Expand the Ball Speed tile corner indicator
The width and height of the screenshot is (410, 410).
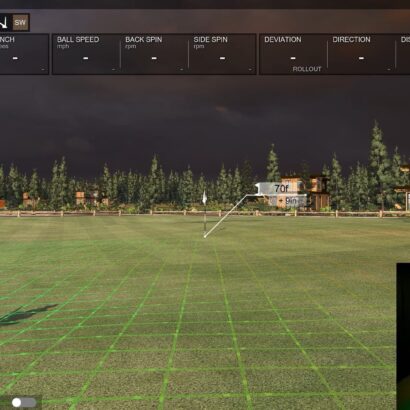click(114, 70)
